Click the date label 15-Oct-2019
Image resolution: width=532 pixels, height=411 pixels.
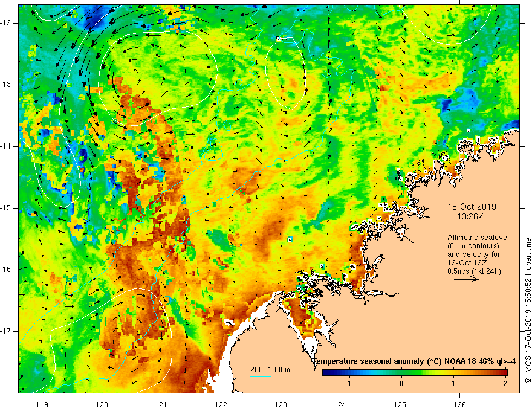click(472, 207)
